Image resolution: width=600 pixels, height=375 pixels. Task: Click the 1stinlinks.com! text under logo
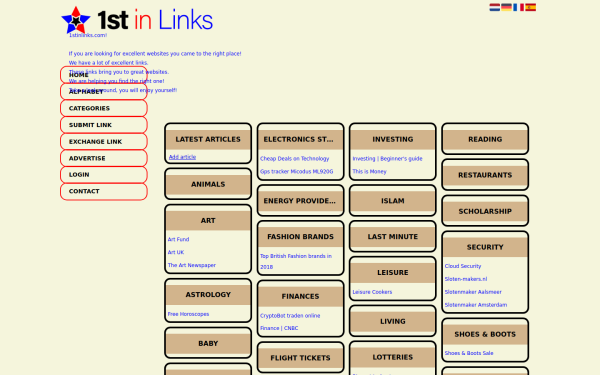point(88,35)
